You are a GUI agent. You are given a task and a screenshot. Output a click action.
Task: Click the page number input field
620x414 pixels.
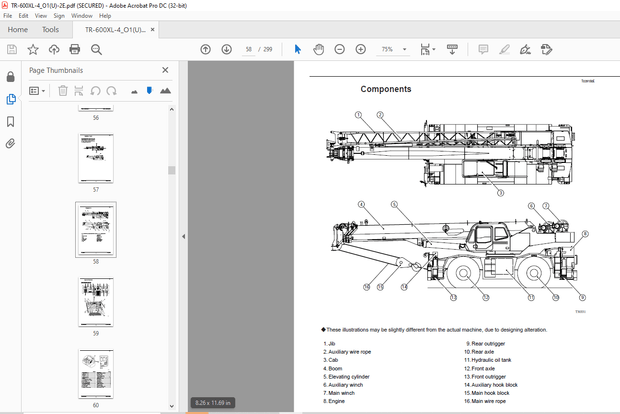coord(248,49)
